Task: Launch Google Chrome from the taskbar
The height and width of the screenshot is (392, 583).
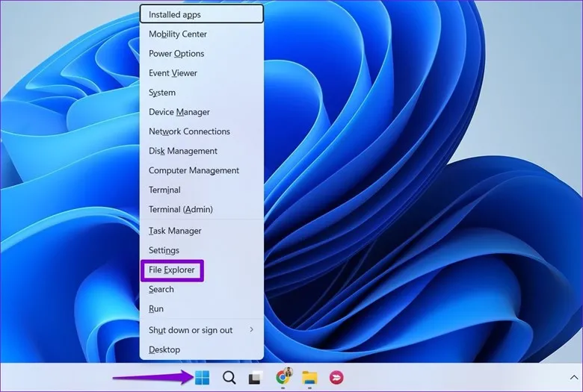Action: (x=283, y=378)
